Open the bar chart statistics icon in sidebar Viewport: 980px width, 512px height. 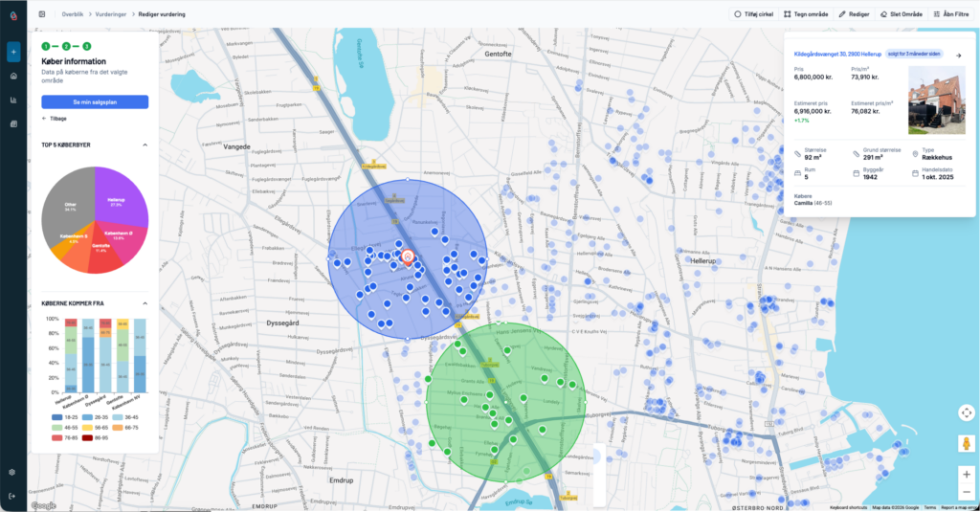pos(13,100)
